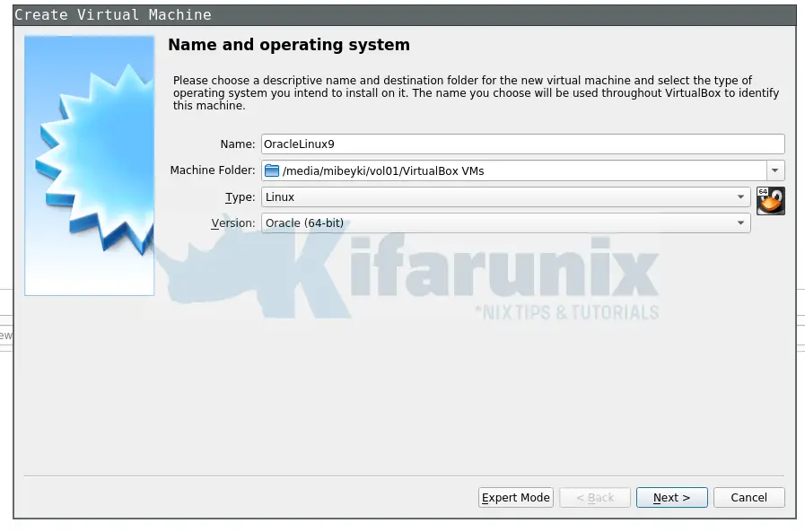
Task: Click the Next button to proceed
Action: [671, 497]
